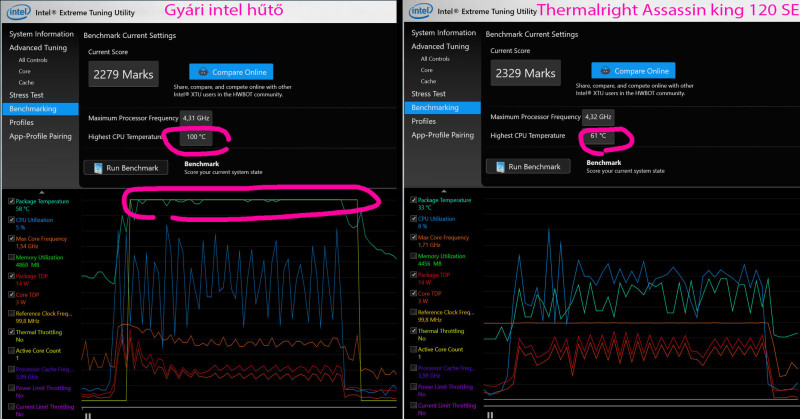Toggle Package TDP checkbox in left window
Viewport: 800px width, 419px height.
(x=11, y=276)
